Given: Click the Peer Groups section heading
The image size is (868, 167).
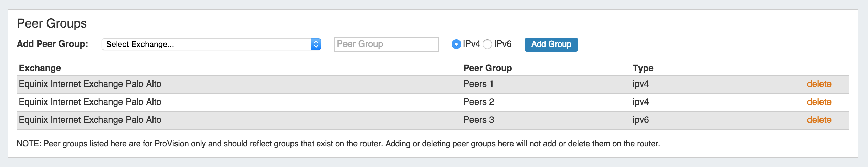Looking at the screenshot, I should coord(52,23).
